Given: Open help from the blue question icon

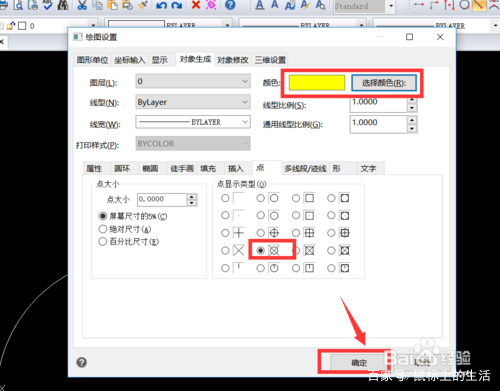Looking at the screenshot, I should tap(230, 5).
